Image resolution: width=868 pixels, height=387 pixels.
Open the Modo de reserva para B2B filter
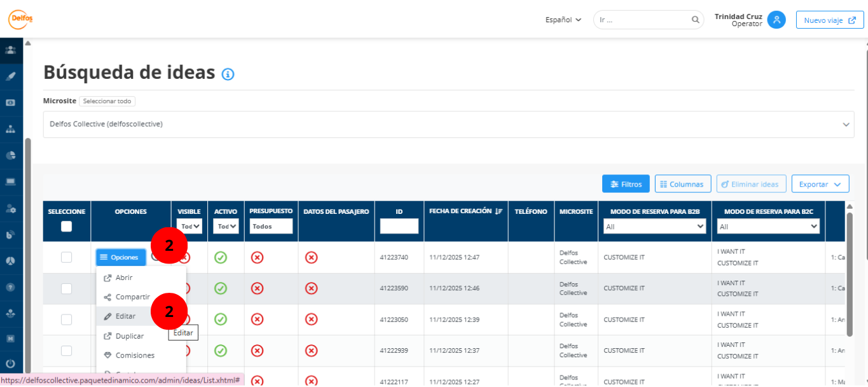654,226
